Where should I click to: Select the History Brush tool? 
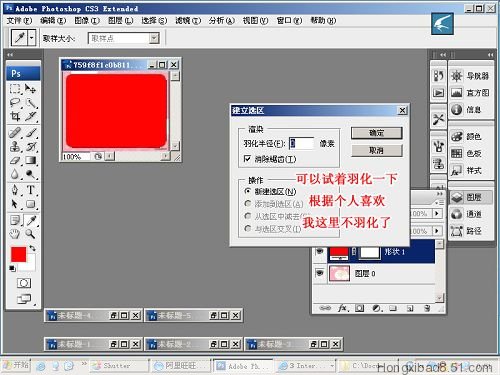pos(31,146)
